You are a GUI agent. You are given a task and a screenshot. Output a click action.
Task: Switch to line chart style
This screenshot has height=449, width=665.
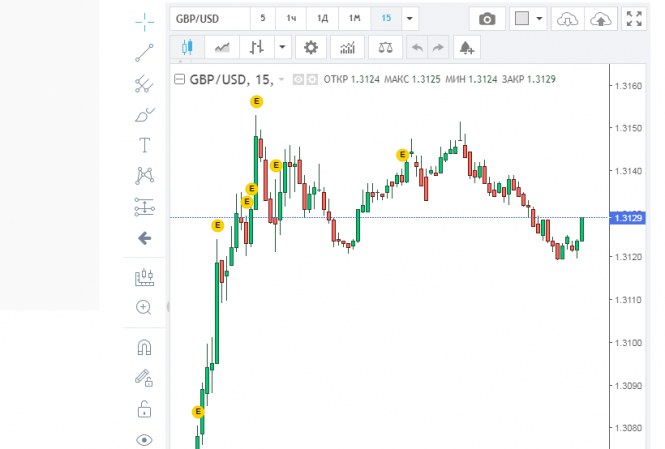[222, 47]
